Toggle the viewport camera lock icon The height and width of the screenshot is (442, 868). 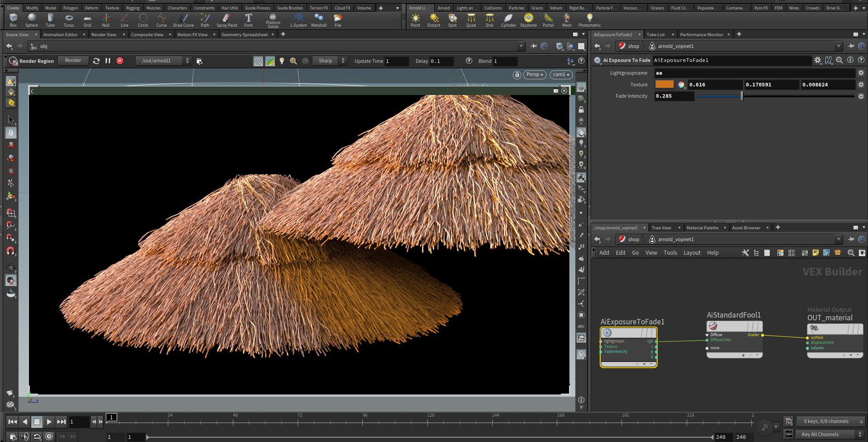tap(517, 75)
